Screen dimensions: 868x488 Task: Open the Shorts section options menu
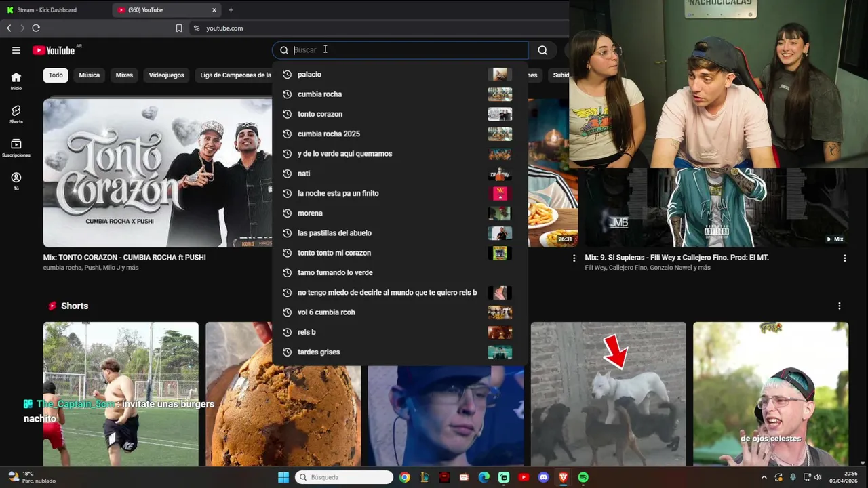point(839,306)
